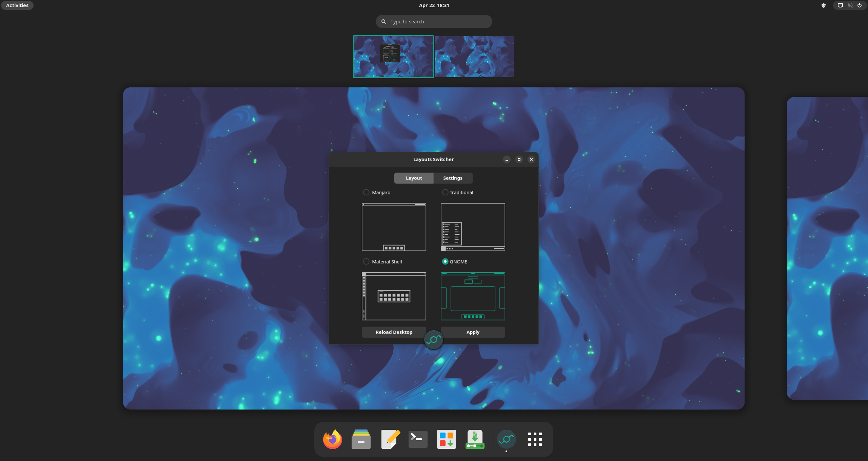Launch the package installer icon in the dock
The image size is (868, 461).
475,439
